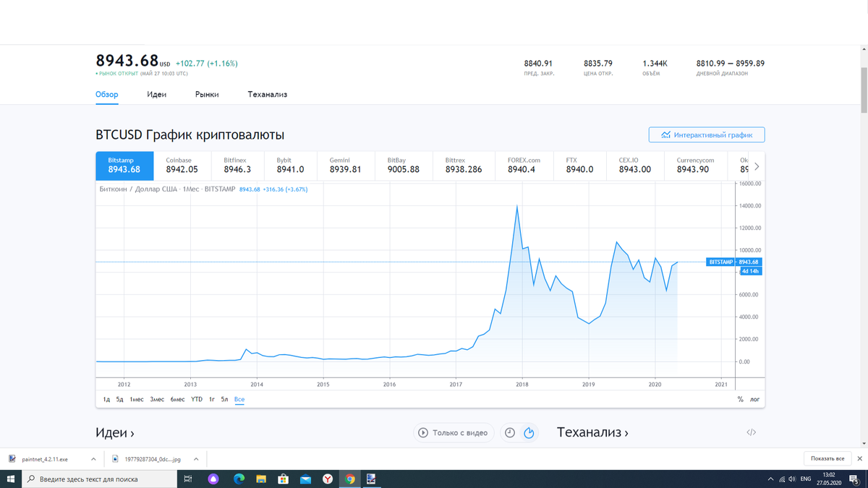
Task: Select the Bitfinex exchange tab
Action: (237, 166)
